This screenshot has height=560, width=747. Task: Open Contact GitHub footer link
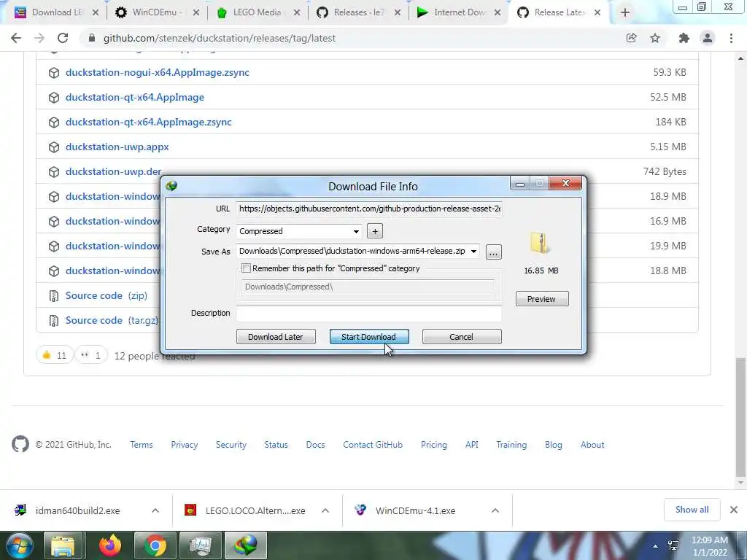[373, 444]
